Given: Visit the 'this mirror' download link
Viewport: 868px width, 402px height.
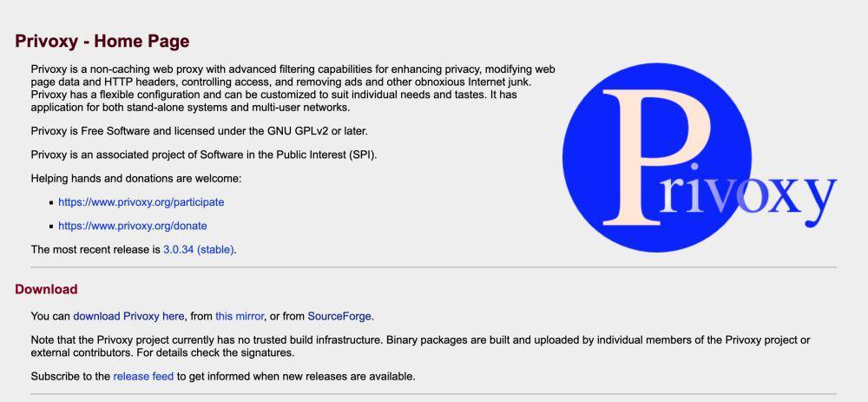Looking at the screenshot, I should pos(240,316).
